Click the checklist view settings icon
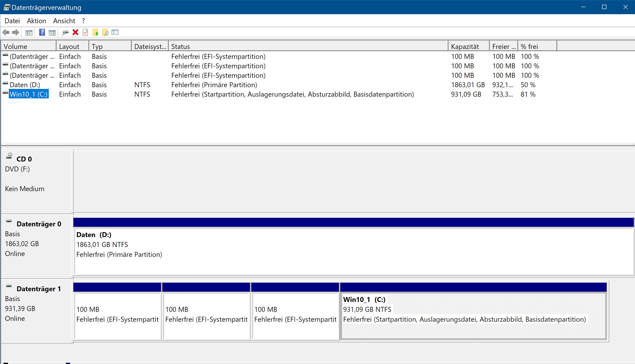This screenshot has width=635, height=364. (x=115, y=32)
